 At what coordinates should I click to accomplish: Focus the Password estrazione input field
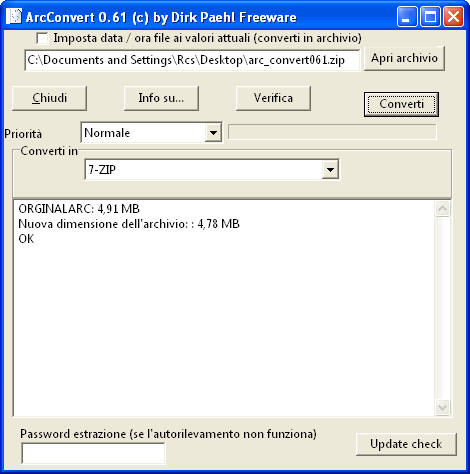93,453
